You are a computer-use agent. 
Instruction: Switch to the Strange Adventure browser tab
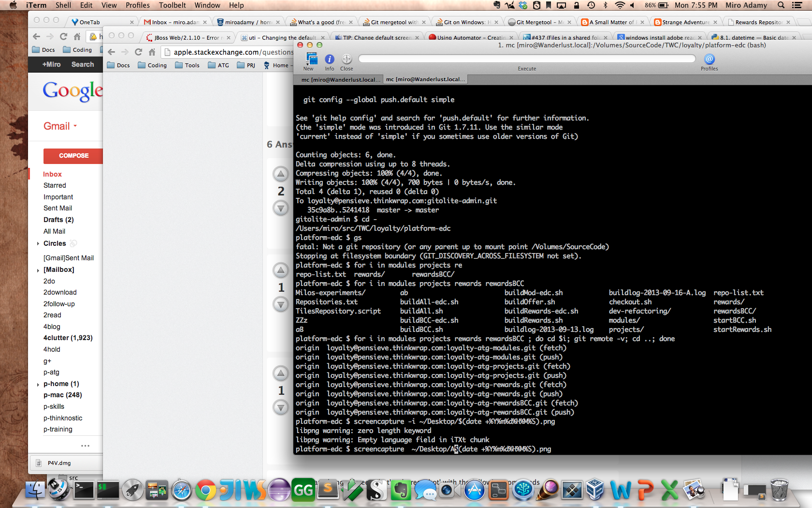click(686, 22)
